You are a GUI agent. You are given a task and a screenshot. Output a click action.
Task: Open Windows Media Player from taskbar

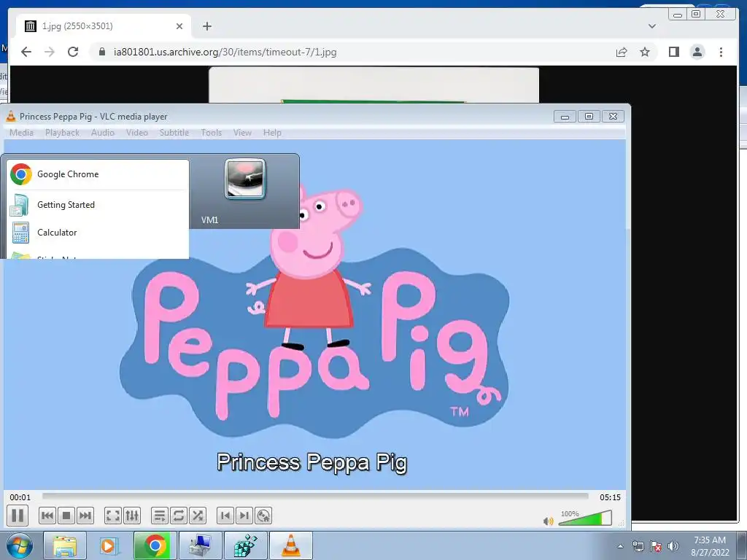[x=109, y=545]
